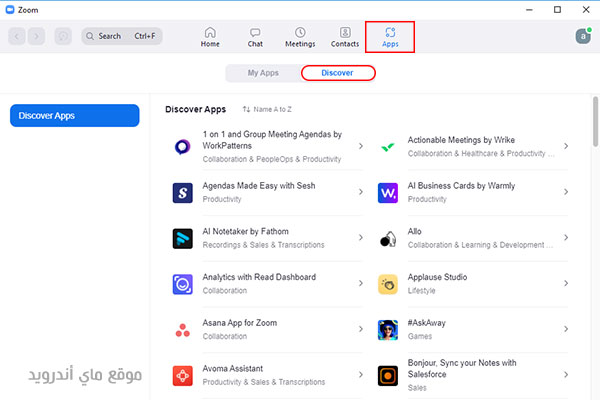Image resolution: width=600 pixels, height=400 pixels.
Task: Open Actionable Meetings by Wrike title
Action: tap(461, 140)
